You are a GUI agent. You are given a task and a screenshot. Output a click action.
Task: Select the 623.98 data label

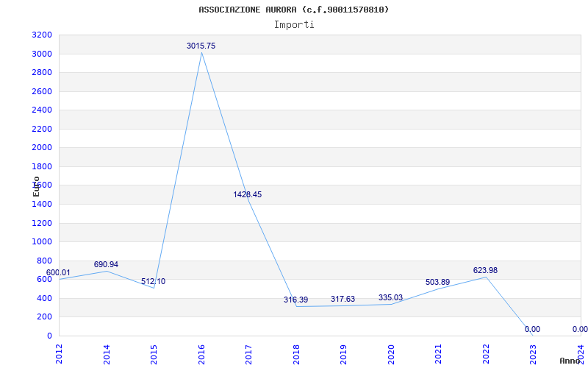[485, 270]
